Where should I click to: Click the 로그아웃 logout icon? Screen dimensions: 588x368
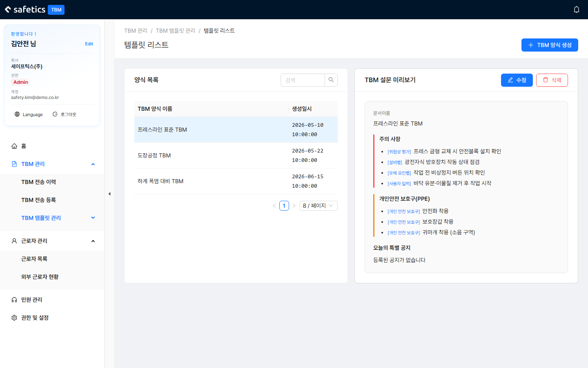[x=55, y=114]
